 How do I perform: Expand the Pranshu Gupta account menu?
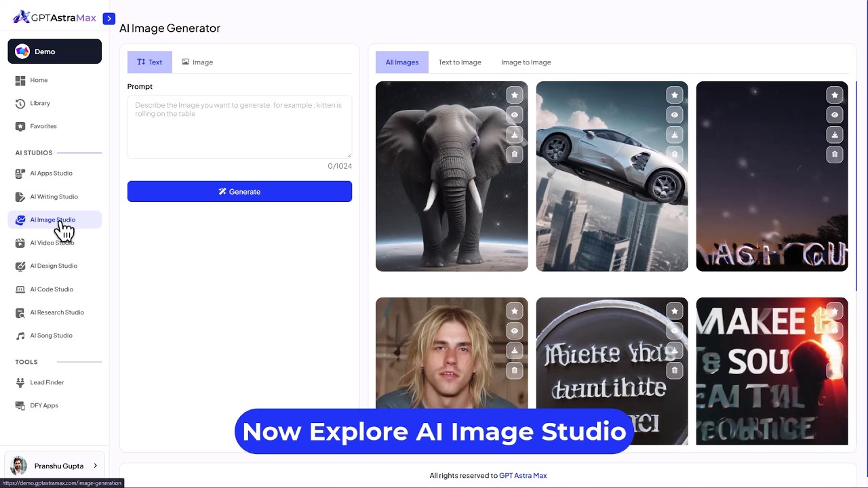click(x=54, y=466)
